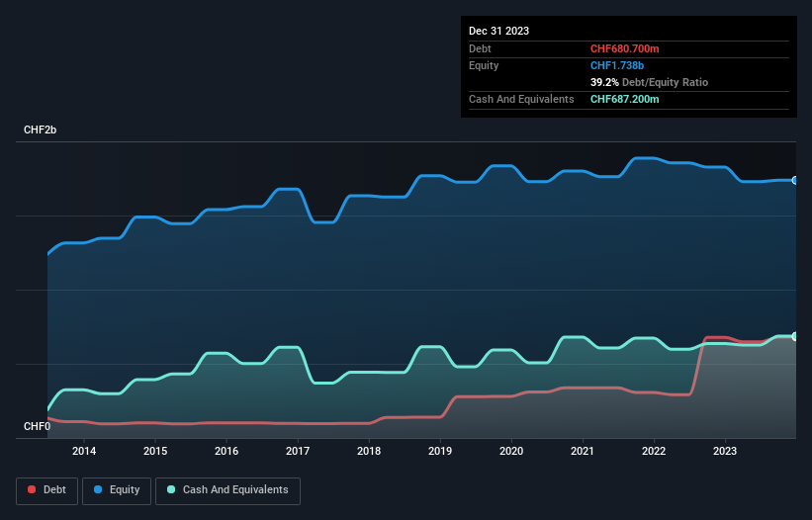Click the 2019 axis label
This screenshot has width=812, height=520.
pyautogui.click(x=440, y=451)
